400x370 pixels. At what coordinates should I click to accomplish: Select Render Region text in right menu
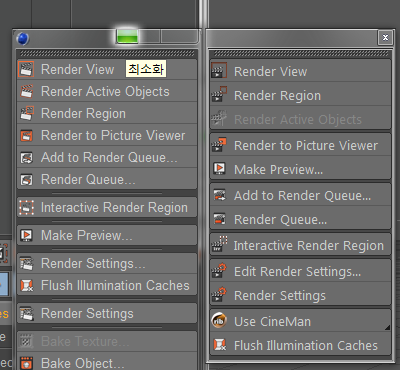(277, 95)
